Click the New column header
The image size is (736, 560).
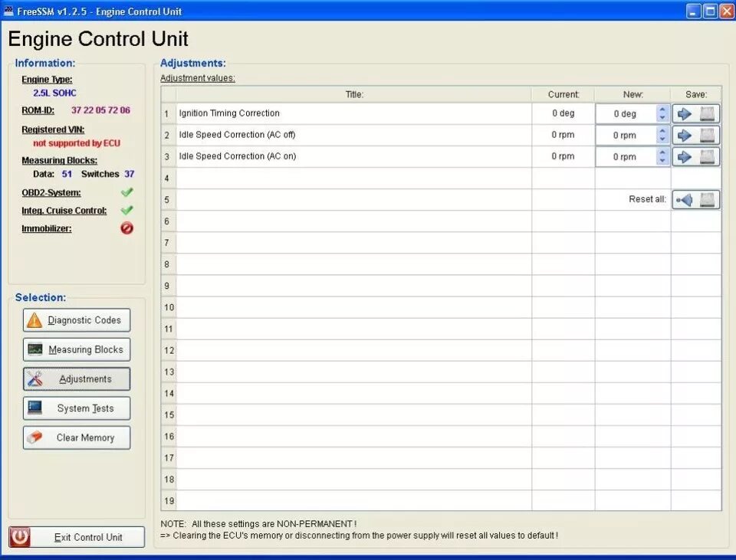pyautogui.click(x=632, y=94)
